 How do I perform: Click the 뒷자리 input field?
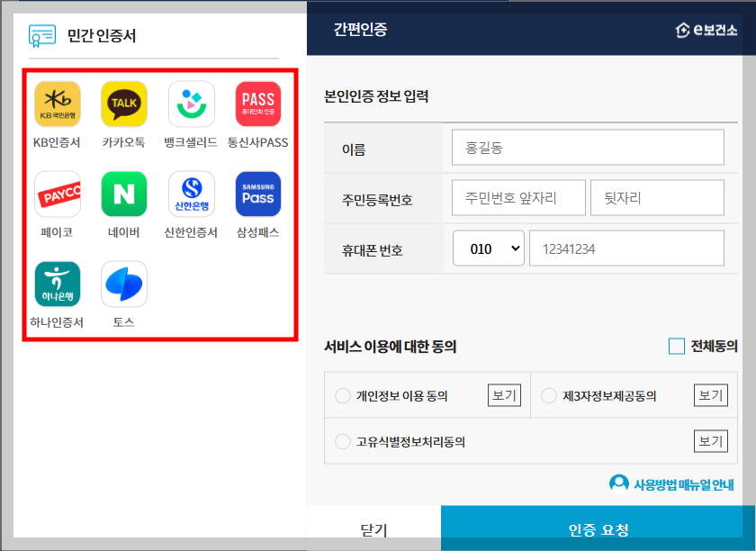657,198
